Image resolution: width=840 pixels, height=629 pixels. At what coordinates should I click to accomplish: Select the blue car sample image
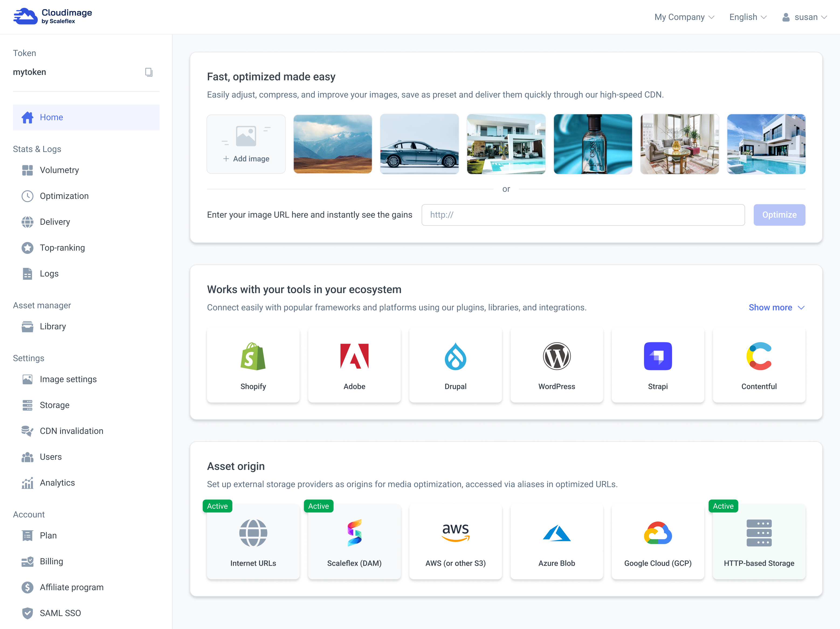[419, 144]
